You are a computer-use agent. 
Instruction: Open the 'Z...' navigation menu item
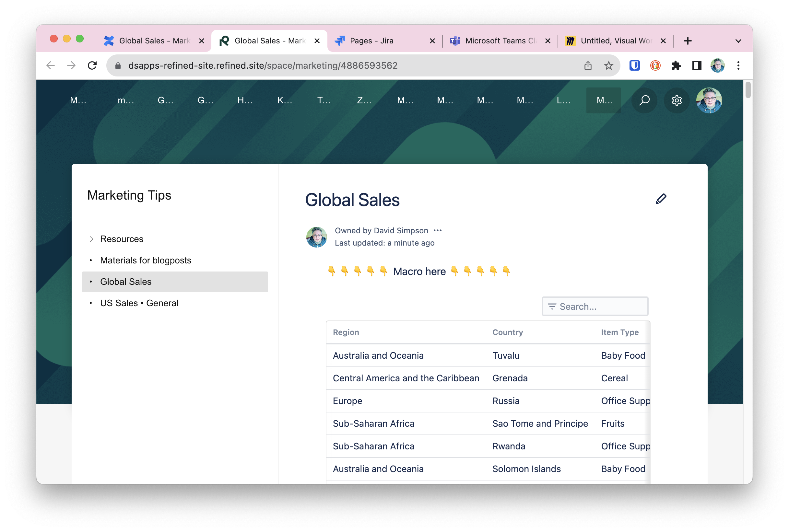point(364,100)
